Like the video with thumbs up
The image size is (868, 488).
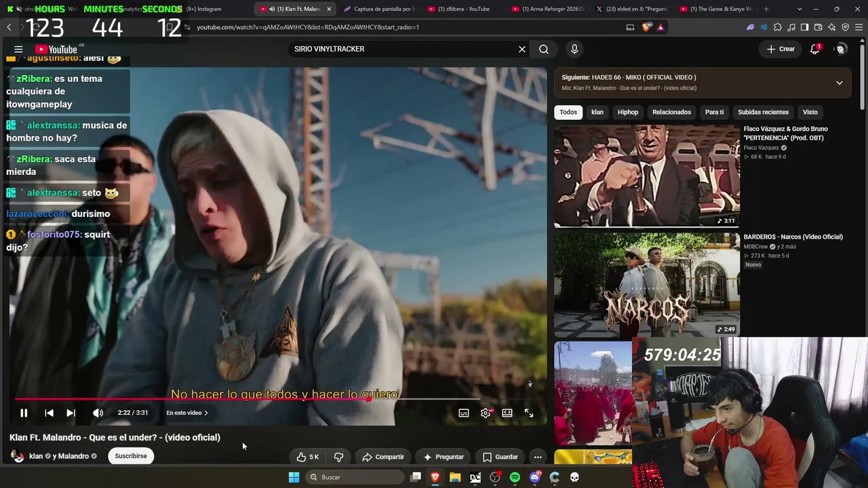307,457
